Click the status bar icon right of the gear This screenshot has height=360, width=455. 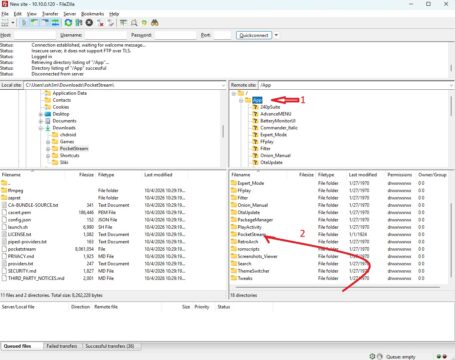379,356
